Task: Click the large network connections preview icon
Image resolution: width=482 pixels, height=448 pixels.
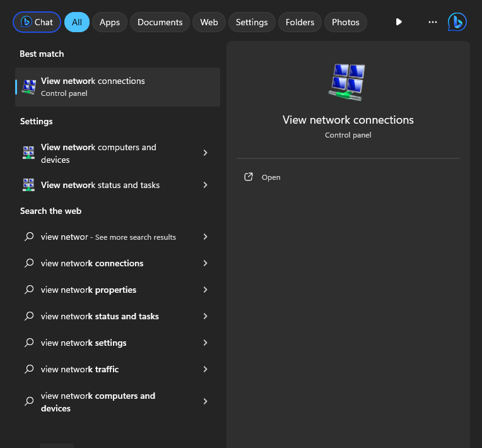Action: pyautogui.click(x=347, y=82)
